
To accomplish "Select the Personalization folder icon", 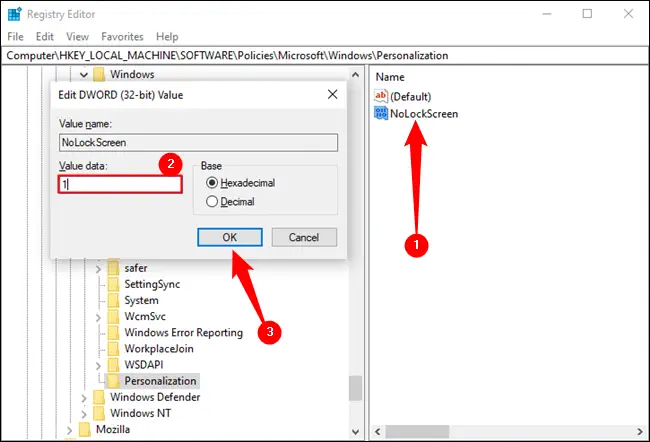I will coord(114,381).
